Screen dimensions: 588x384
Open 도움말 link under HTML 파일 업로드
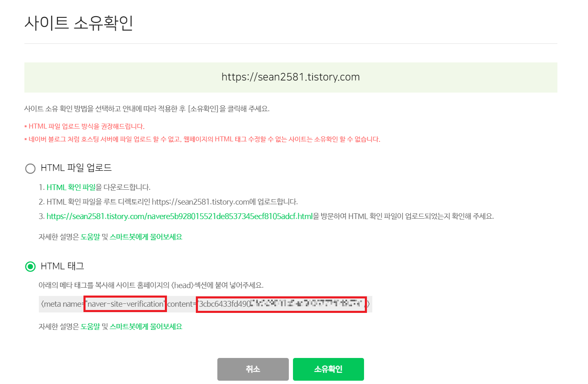point(90,237)
